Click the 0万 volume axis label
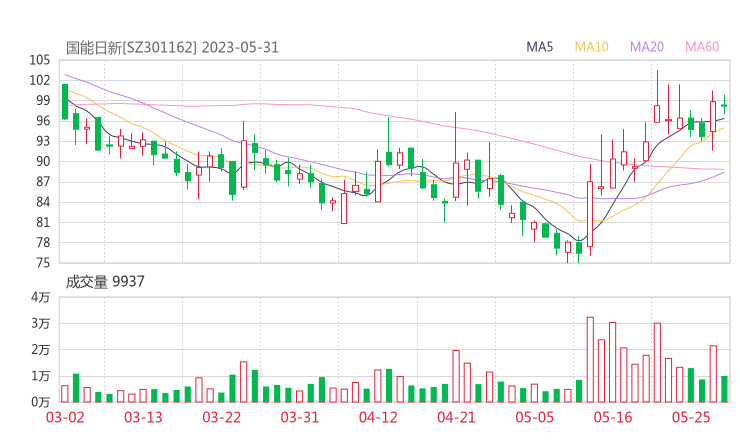Image resolution: width=740 pixels, height=440 pixels. (x=41, y=402)
